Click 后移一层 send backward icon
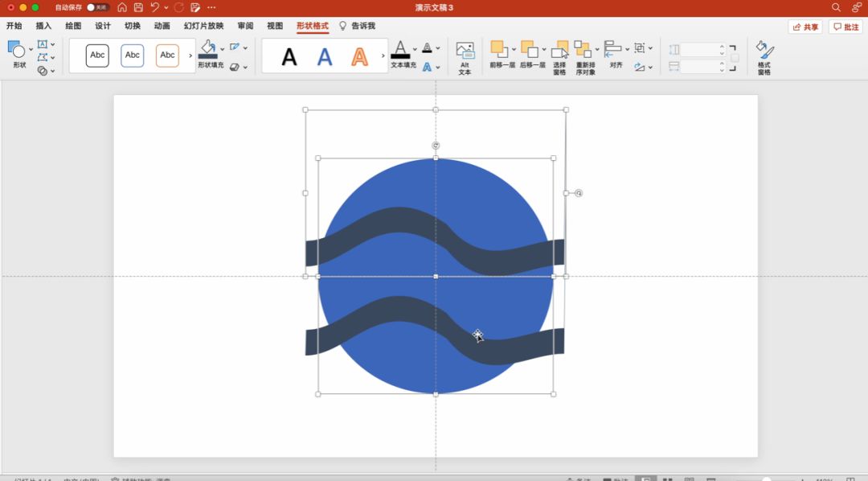This screenshot has height=481, width=868. [529, 49]
